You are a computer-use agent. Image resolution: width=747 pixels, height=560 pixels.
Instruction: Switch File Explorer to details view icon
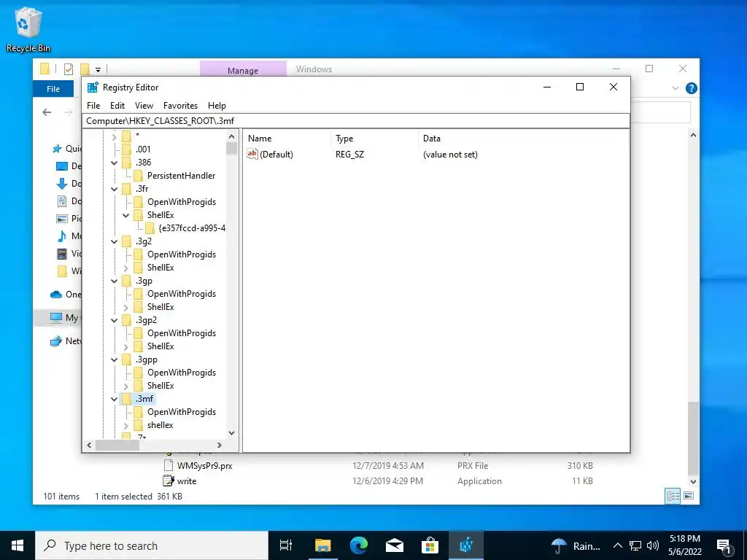point(673,496)
